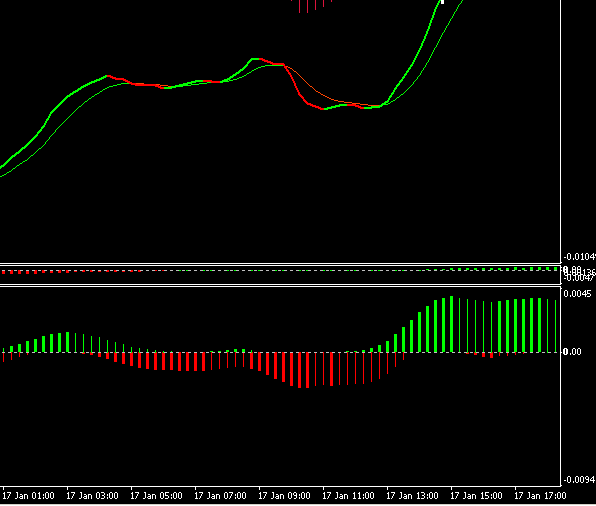
Task: Select the -0.0094 scale label
Action: (579, 480)
